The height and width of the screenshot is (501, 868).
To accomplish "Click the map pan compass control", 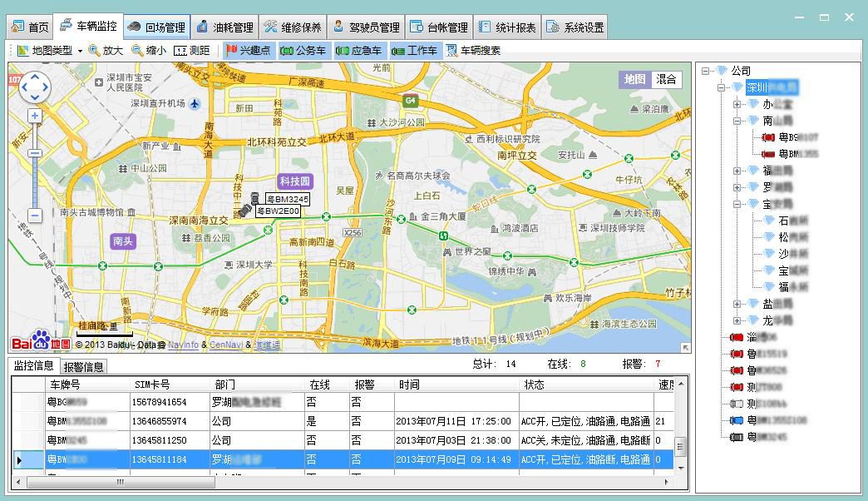I will [x=35, y=86].
